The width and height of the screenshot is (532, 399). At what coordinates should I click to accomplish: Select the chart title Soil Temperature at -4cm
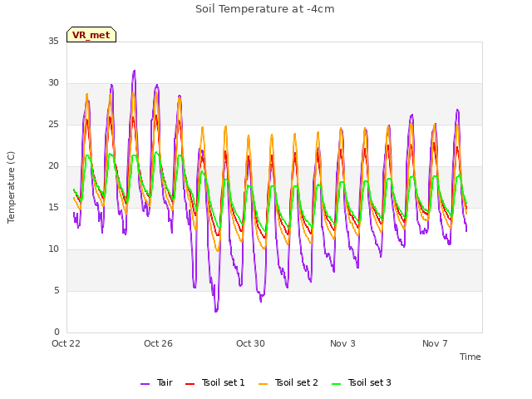(x=265, y=9)
